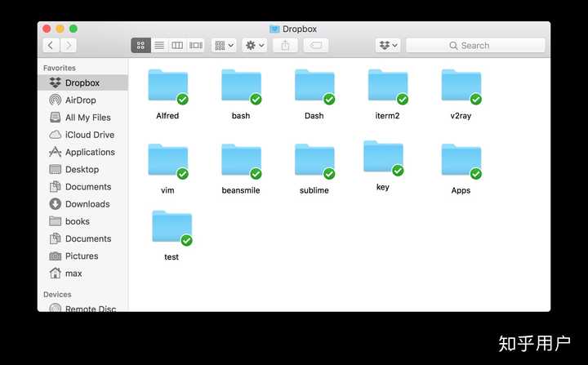588x365 pixels.
Task: Open the item arrangement dropdown
Action: tap(224, 46)
